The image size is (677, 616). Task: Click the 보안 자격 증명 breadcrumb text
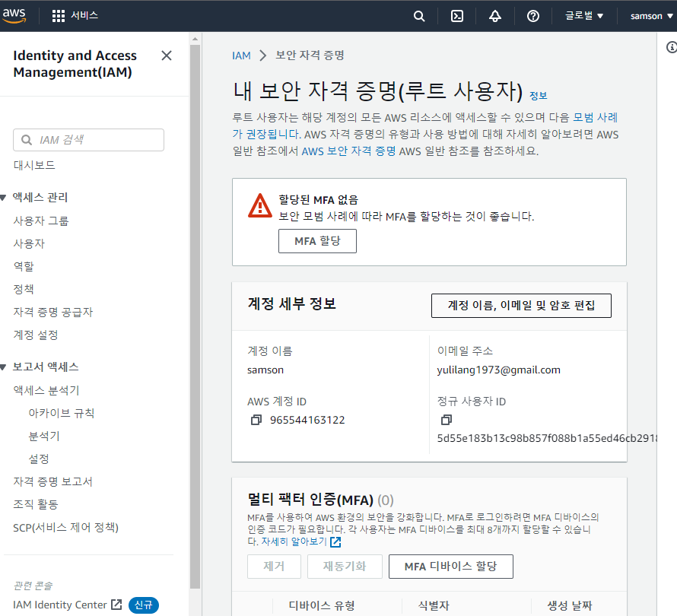tap(310, 56)
